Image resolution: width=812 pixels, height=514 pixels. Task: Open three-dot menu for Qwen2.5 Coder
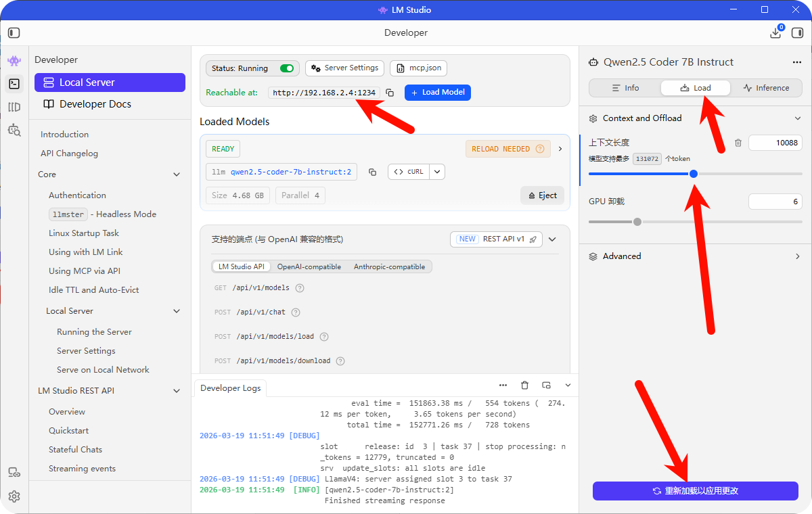click(796, 62)
